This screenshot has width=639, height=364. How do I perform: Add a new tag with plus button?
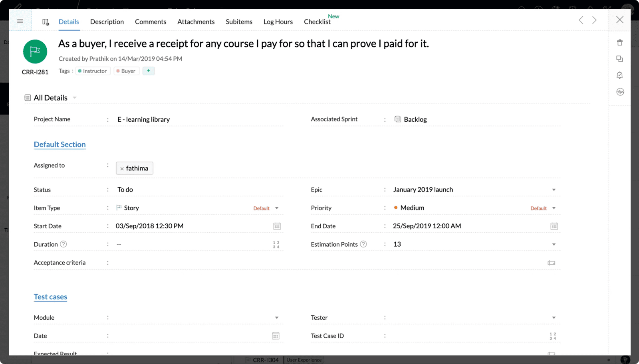pos(149,71)
